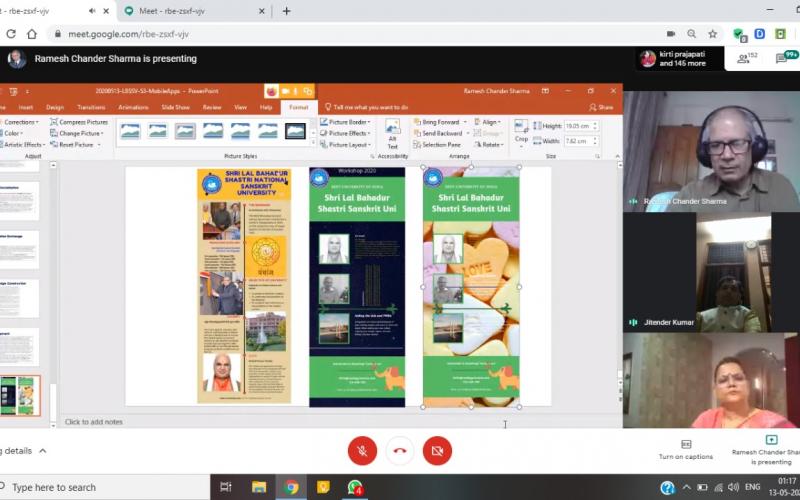The height and width of the screenshot is (500, 800).
Task: Switch to the Insert ribbon tab
Action: tap(26, 108)
